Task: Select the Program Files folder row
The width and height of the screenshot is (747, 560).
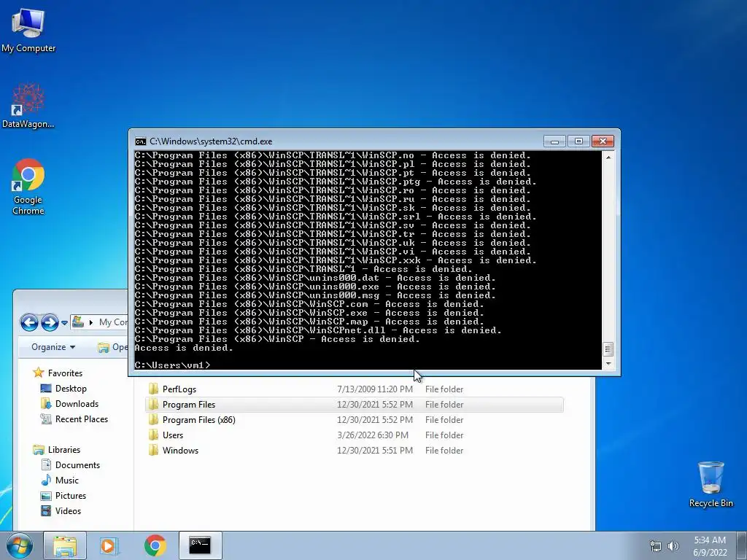Action: point(355,405)
